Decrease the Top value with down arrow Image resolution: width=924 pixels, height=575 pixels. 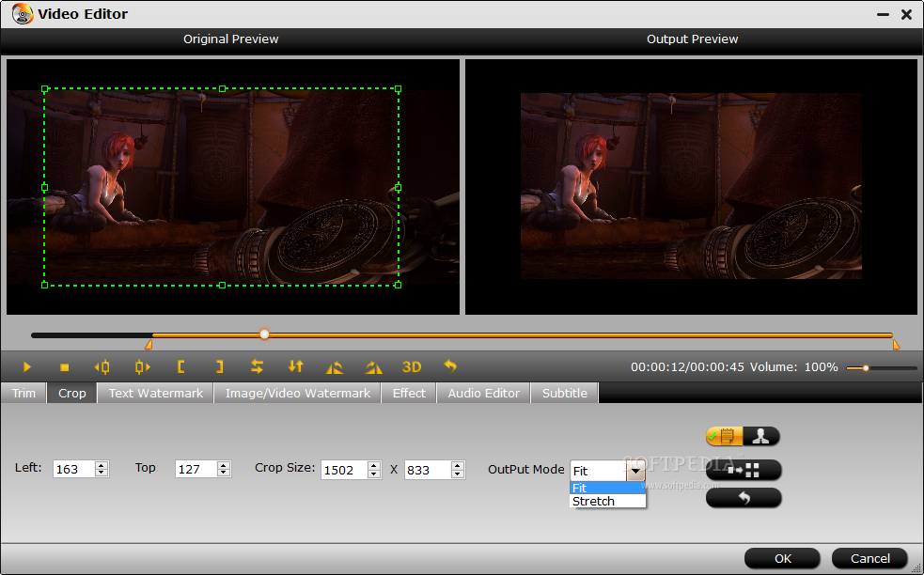pyautogui.click(x=224, y=473)
